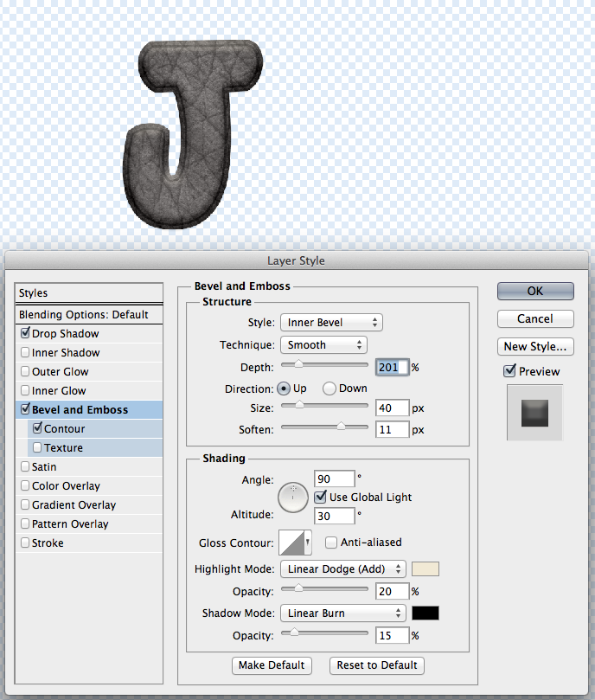This screenshot has width=595, height=700.
Task: Click the style preview thumbnail
Action: (x=534, y=413)
